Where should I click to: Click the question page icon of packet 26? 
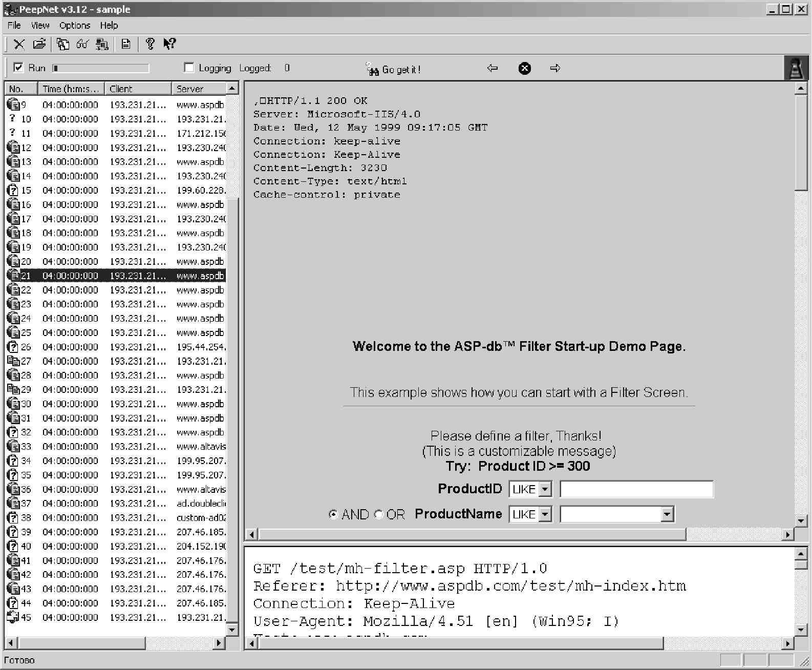tap(13, 347)
